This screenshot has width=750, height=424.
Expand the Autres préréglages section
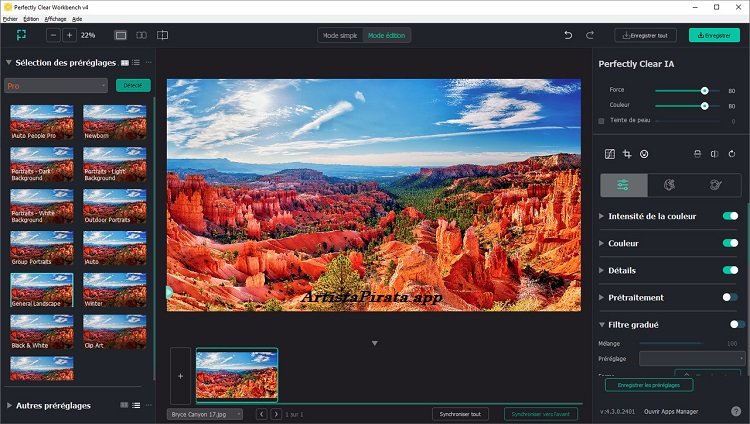point(10,405)
